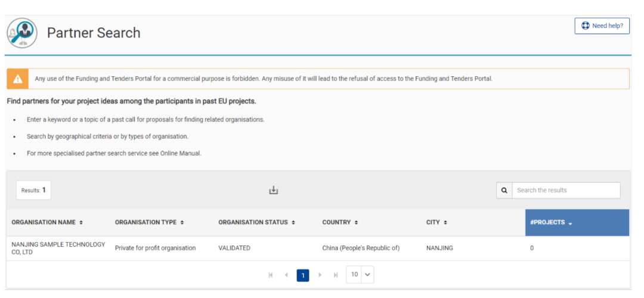This screenshot has width=644, height=298.
Task: Go to next results page
Action: (x=320, y=275)
